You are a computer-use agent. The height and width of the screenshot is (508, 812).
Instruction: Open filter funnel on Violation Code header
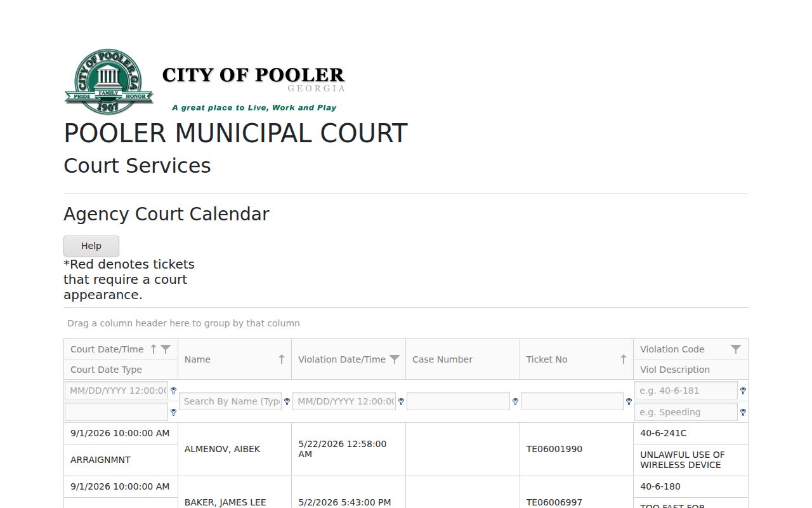coord(736,349)
